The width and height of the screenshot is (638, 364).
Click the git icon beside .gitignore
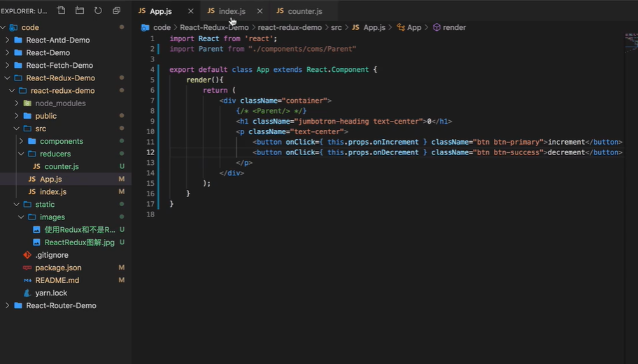click(x=27, y=255)
